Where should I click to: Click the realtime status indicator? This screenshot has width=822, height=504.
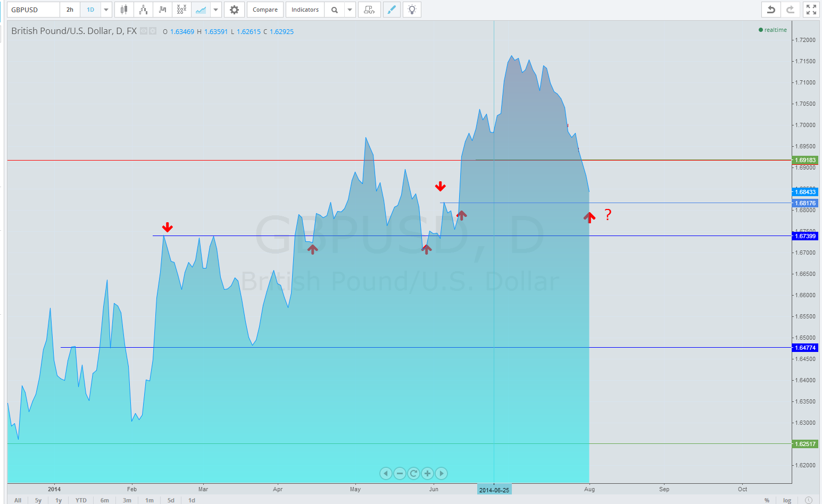(x=773, y=30)
